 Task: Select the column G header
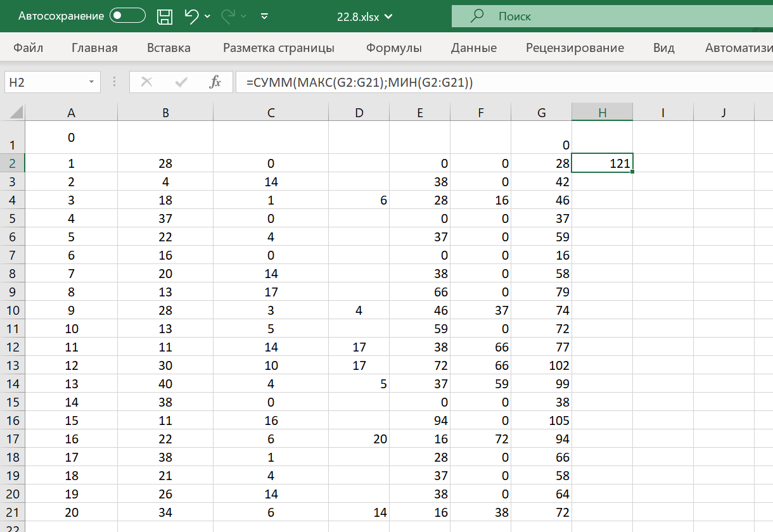541,113
